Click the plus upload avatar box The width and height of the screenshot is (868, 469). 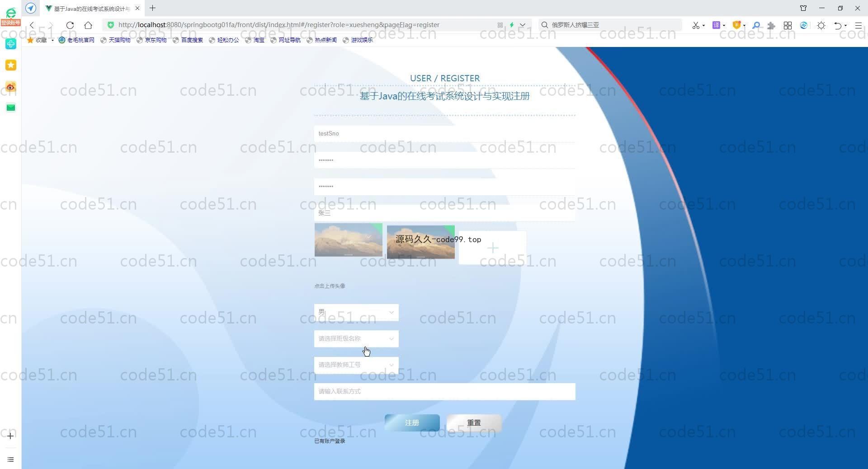[492, 248]
